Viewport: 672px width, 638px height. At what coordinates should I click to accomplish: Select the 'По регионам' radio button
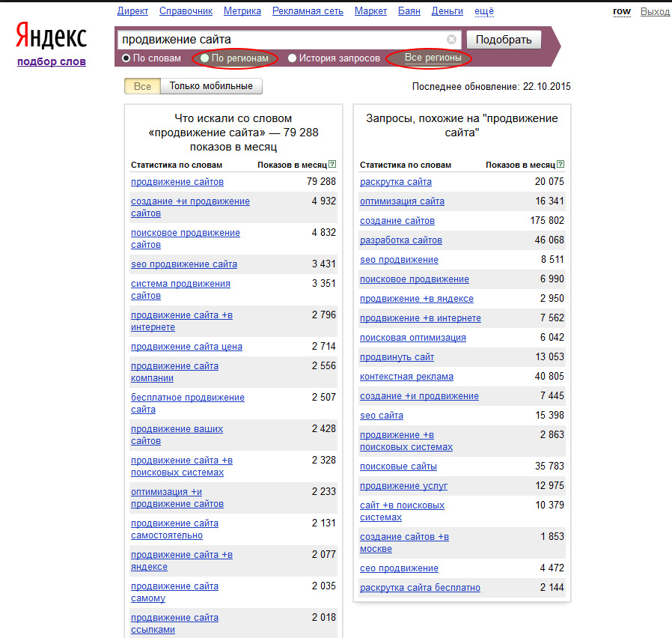[204, 58]
